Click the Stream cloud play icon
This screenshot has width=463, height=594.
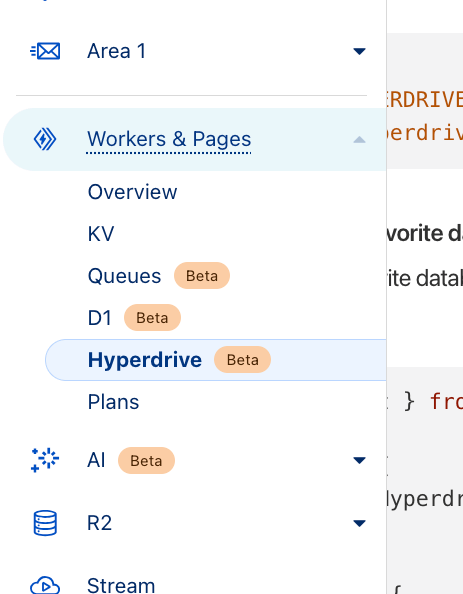[x=45, y=585]
